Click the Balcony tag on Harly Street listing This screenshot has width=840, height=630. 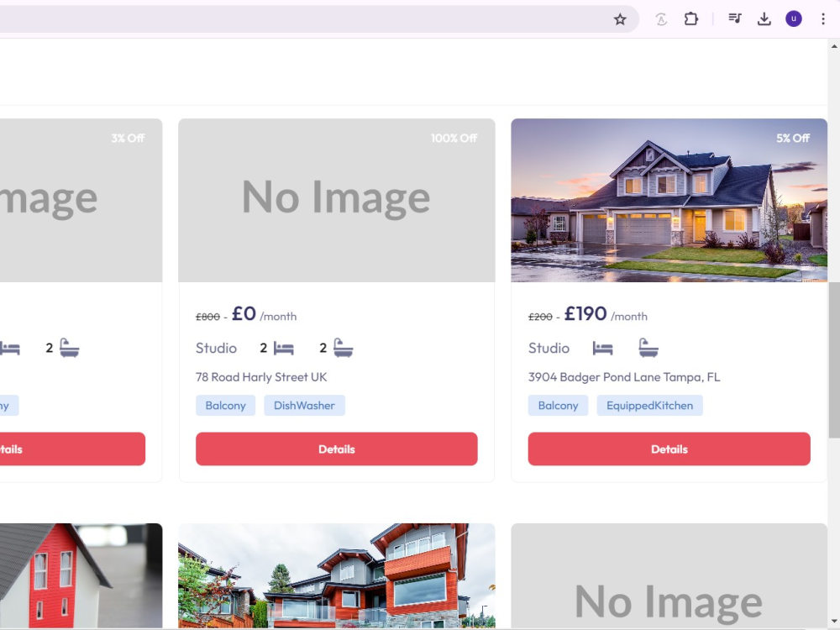pos(225,406)
